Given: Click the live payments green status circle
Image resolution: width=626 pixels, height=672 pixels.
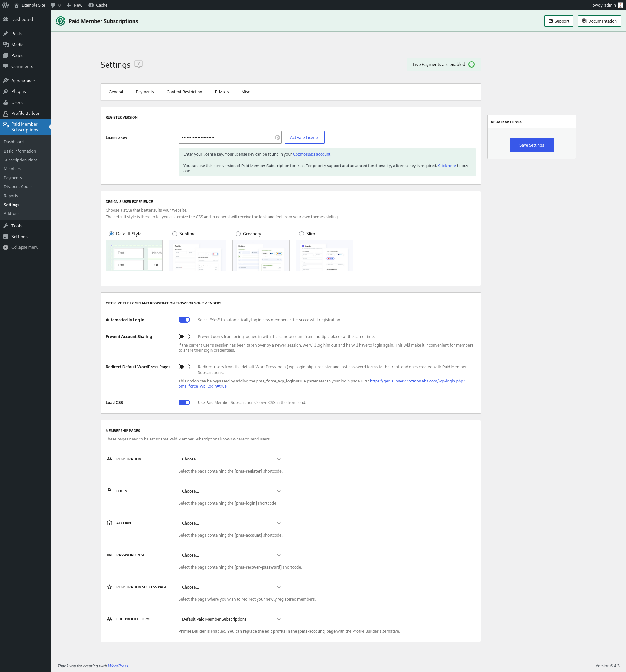Looking at the screenshot, I should [x=472, y=65].
